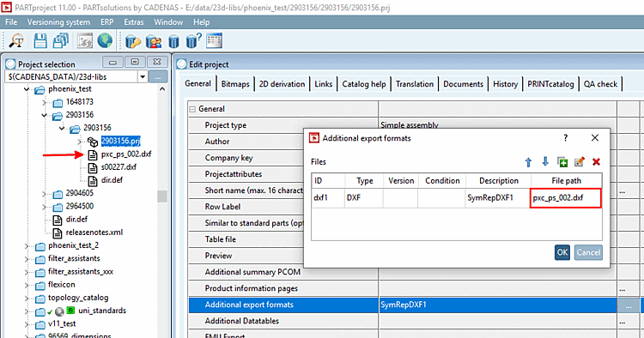This screenshot has height=338, width=644.
Task: Click the table grid toolbar icon
Action: point(214,41)
